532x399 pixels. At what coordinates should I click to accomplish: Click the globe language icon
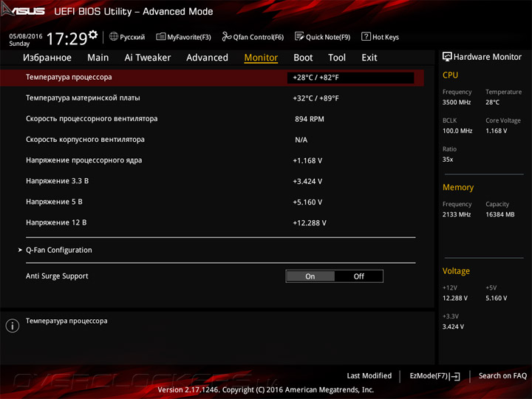114,36
